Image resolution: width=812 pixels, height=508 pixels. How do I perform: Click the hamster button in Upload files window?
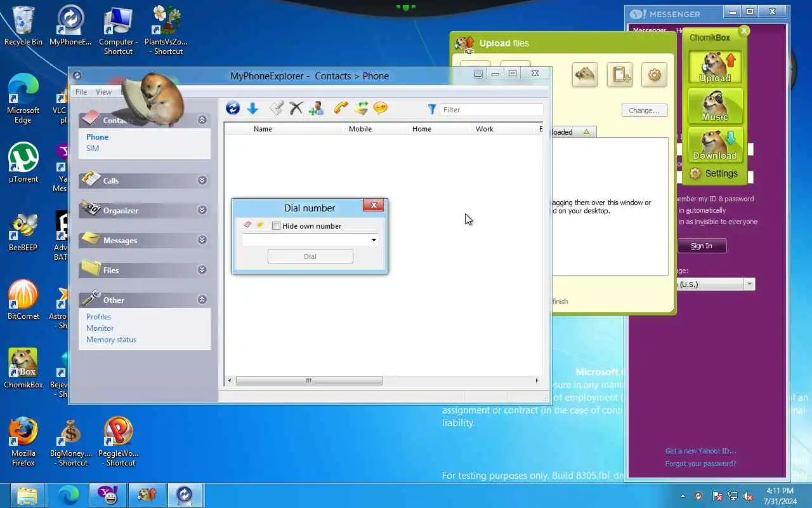pyautogui.click(x=585, y=75)
